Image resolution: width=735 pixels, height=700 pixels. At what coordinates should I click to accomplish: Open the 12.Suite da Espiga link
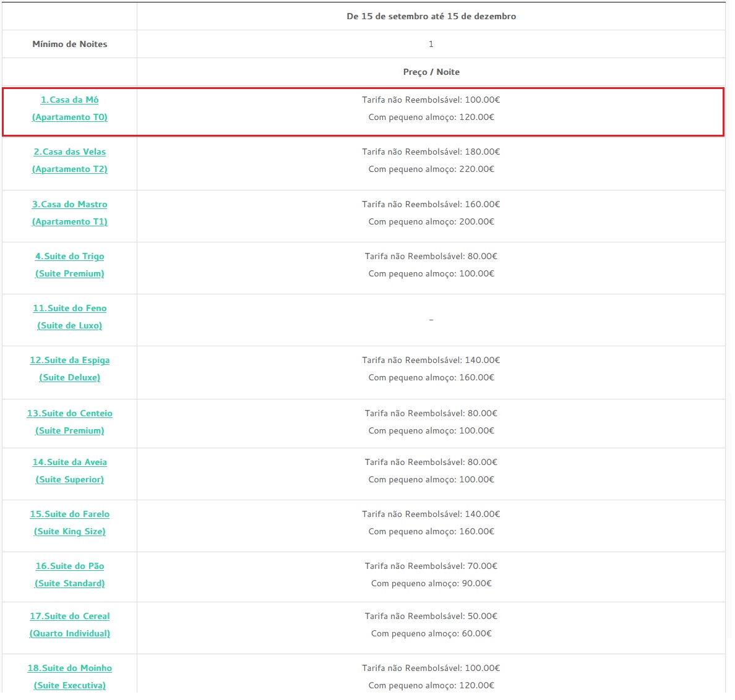pyautogui.click(x=70, y=361)
